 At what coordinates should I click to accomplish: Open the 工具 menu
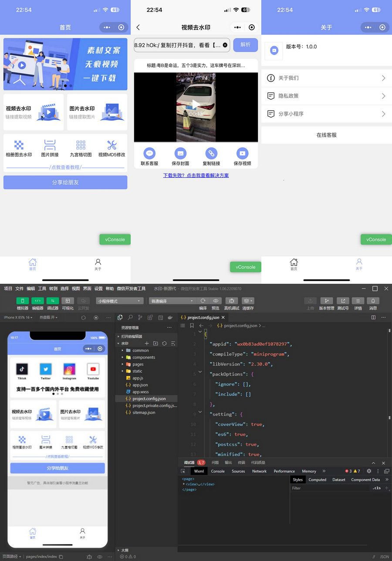41,288
